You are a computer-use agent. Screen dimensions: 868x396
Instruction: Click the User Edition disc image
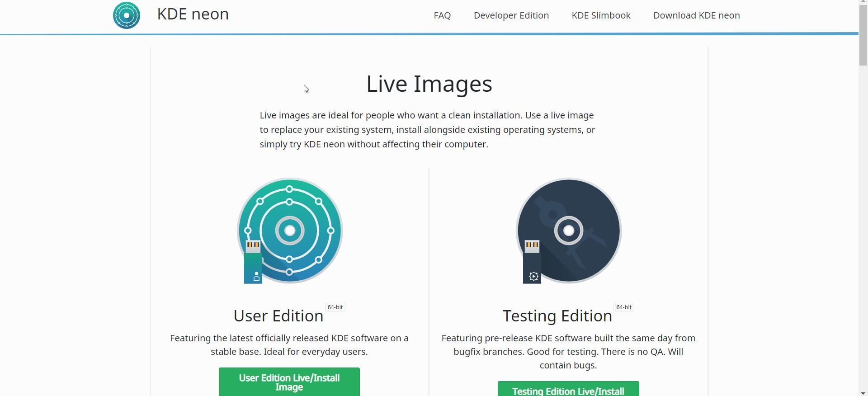coord(290,231)
